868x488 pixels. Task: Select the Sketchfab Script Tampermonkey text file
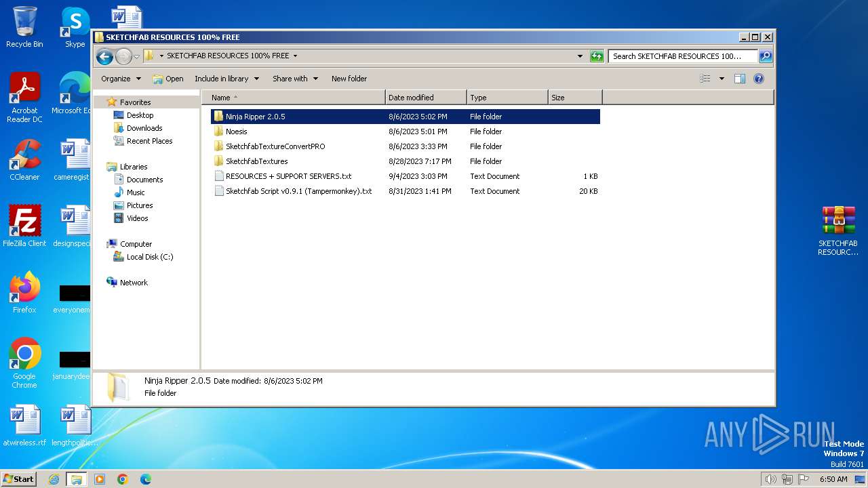[x=298, y=191]
